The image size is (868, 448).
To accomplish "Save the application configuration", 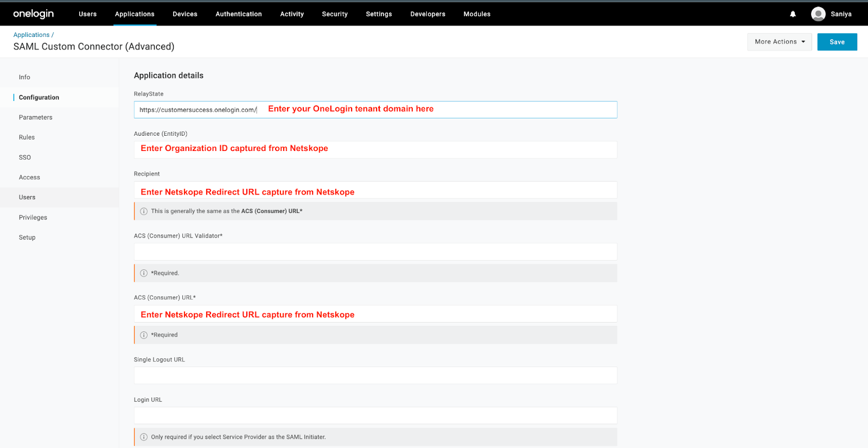I will click(x=837, y=42).
